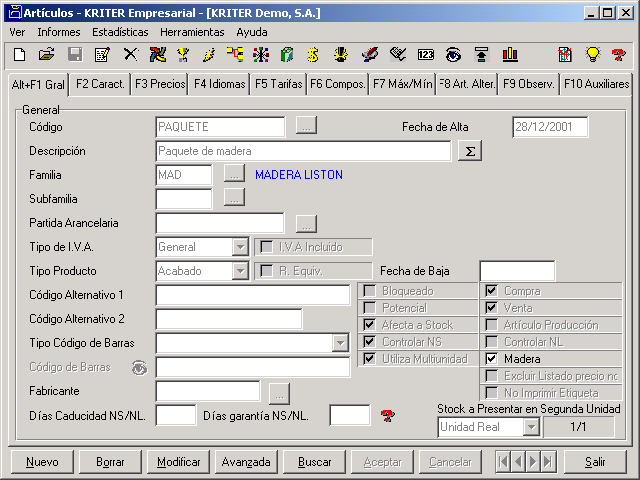Click the Nuevo button
Viewport: 640px width, 480px height.
[42, 462]
